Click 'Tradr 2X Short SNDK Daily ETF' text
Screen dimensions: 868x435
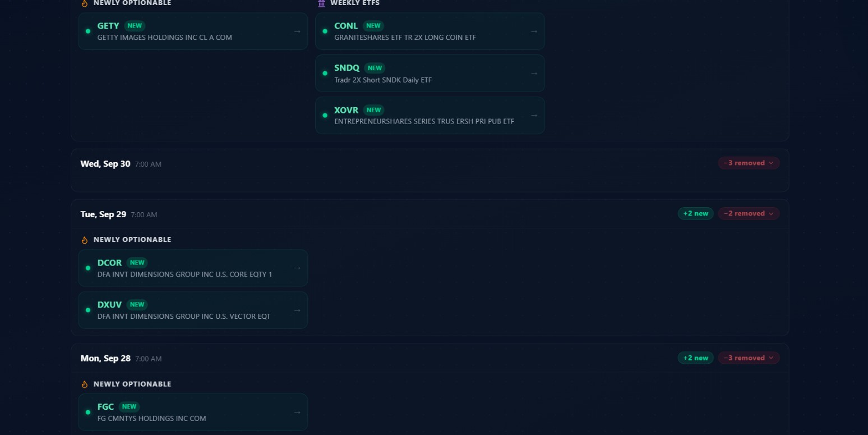(383, 80)
